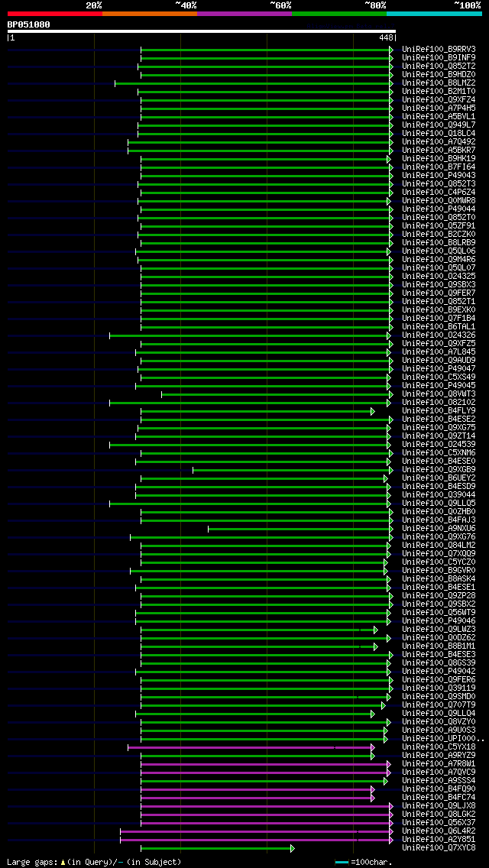This screenshot has height=868, width=489.
Task: Click the UniRef100_A9U0S3 label
Action: (439, 730)
